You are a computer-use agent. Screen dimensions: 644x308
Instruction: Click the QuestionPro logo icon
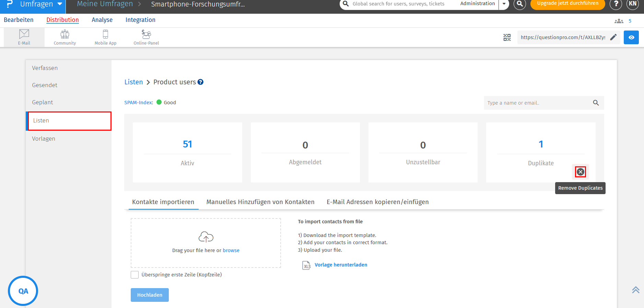coord(10,4)
